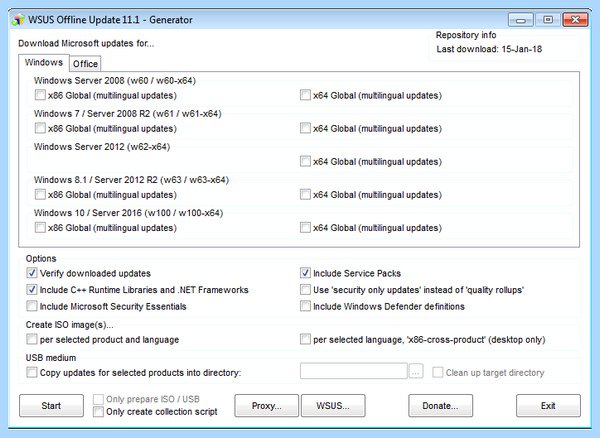Screen dimensions: 600x438
Task: Check ISO per selected language x86-cross-product option
Action: click(305, 339)
